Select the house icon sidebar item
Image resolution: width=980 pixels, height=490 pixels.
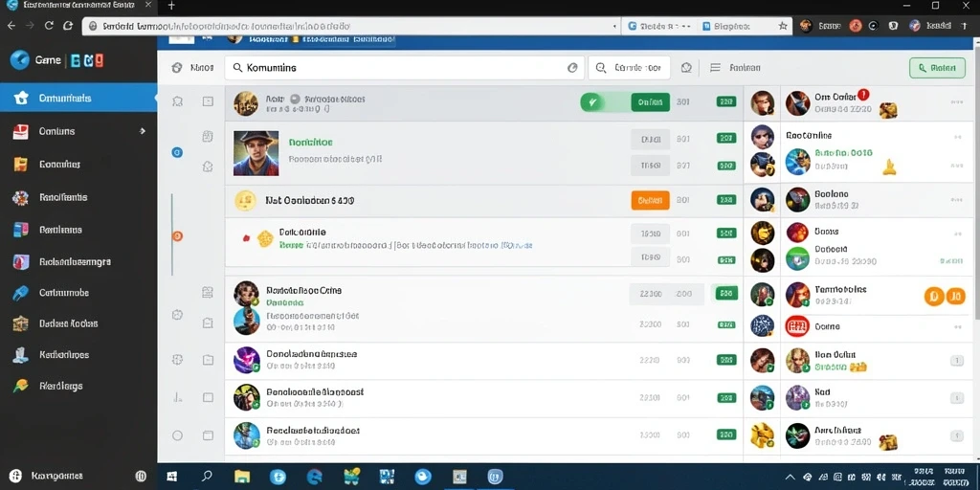tap(78, 99)
